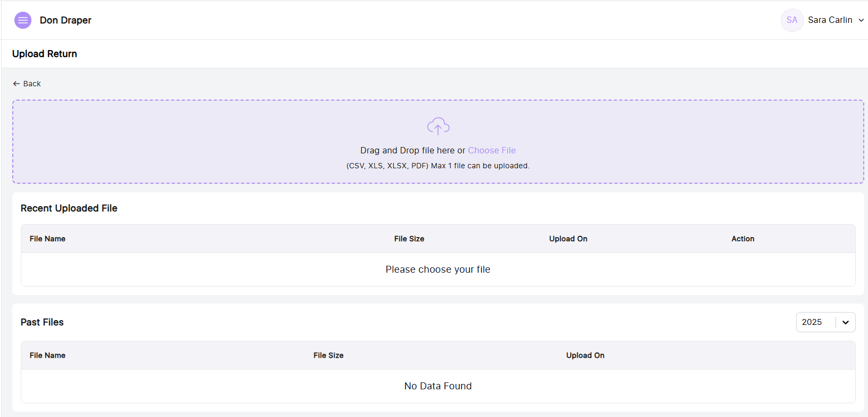Click the Action column header
868x417 pixels.
tap(743, 239)
